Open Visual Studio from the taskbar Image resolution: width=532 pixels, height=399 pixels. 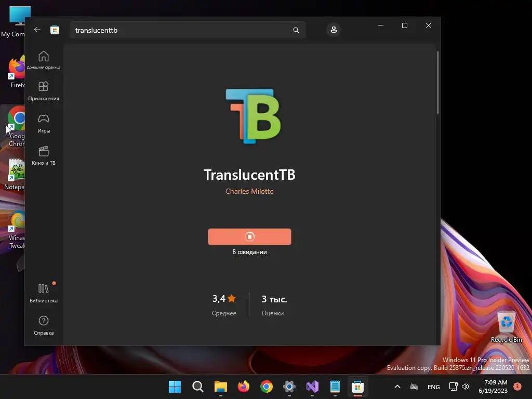point(312,387)
